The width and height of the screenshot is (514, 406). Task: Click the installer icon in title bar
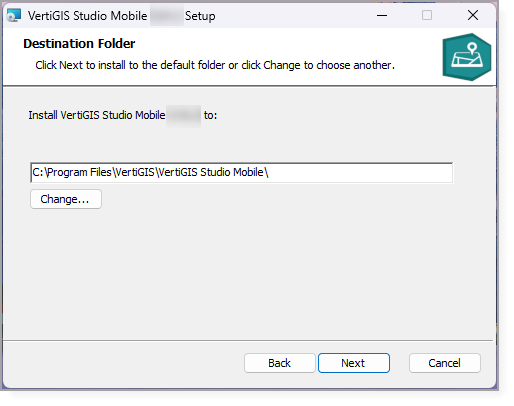coord(14,15)
